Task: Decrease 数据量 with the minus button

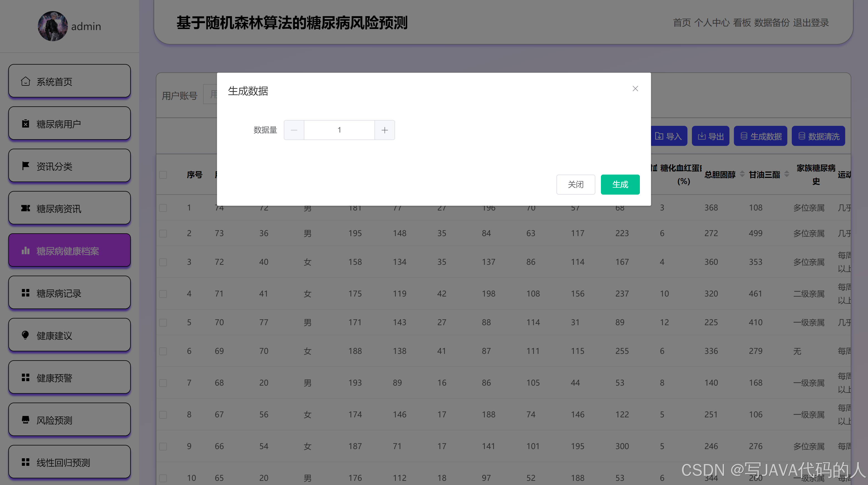Action: (x=294, y=130)
